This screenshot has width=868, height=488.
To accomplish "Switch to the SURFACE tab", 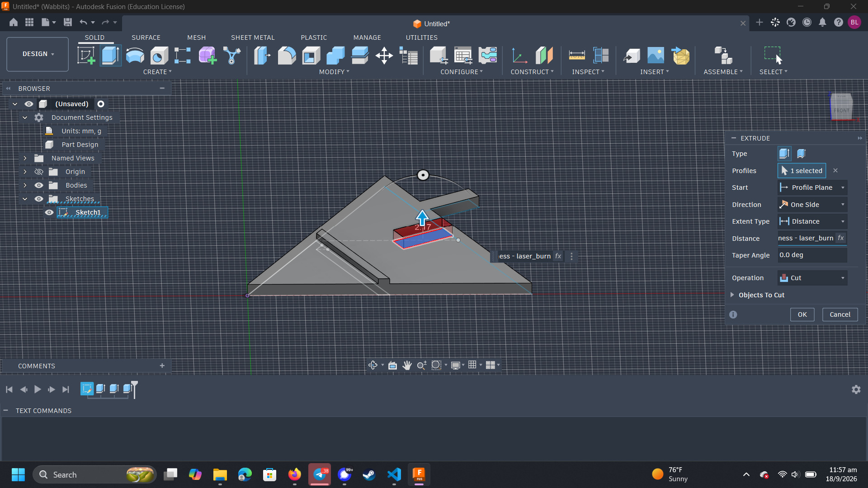I will [146, 38].
